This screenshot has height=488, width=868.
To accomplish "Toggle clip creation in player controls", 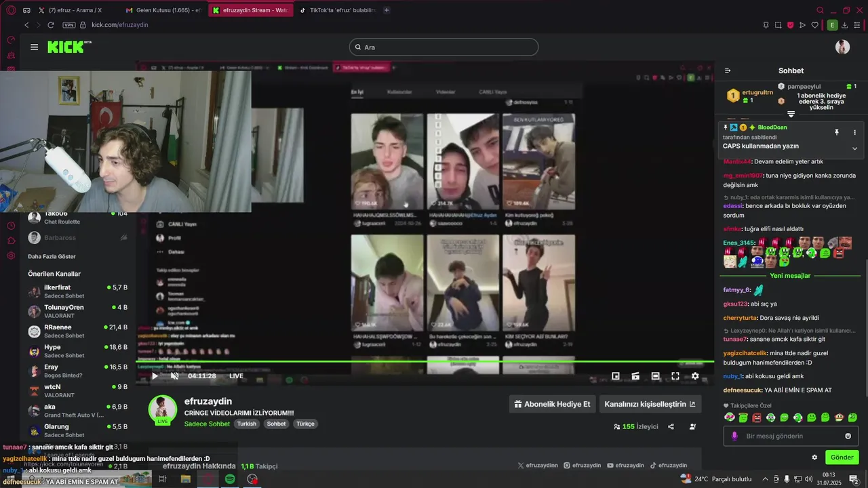I will 635,376.
